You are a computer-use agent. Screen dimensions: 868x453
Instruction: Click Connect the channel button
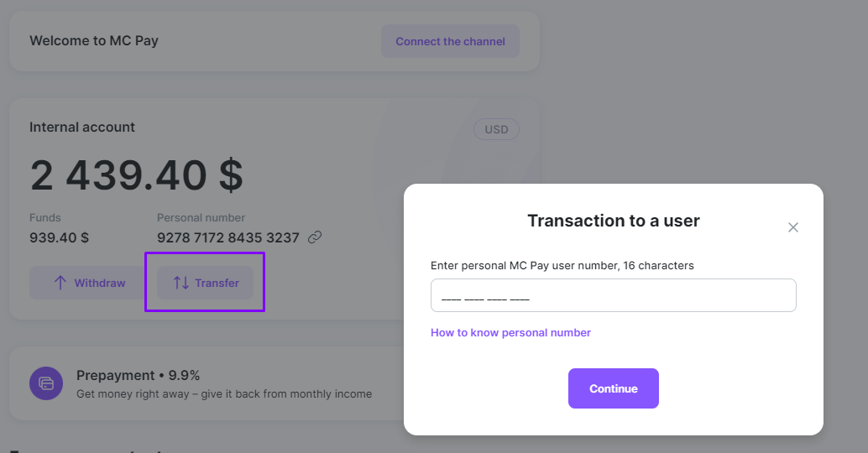tap(450, 41)
